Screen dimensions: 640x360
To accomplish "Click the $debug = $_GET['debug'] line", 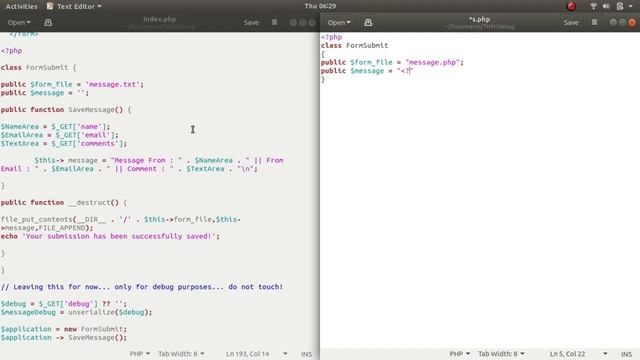I will point(64,304).
